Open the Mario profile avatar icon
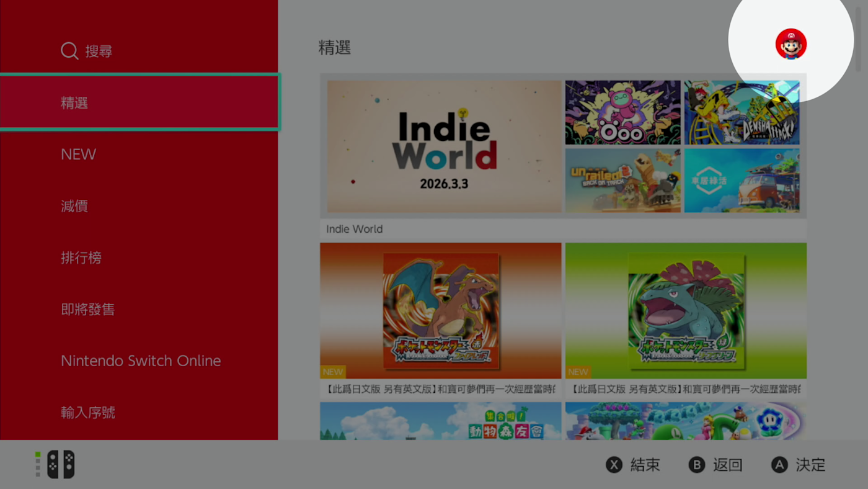Viewport: 868px width, 489px height. coord(790,43)
